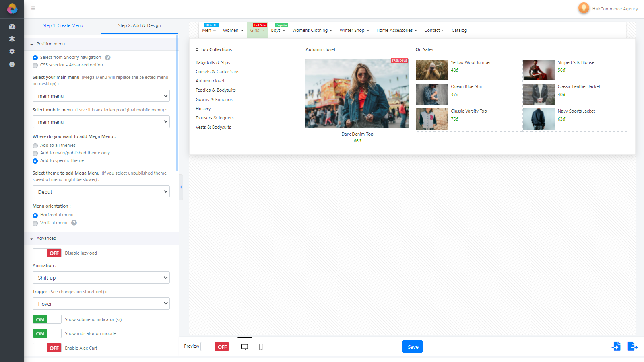Toggle the Disable lazyload switch
The height and width of the screenshot is (362, 644).
point(47,253)
